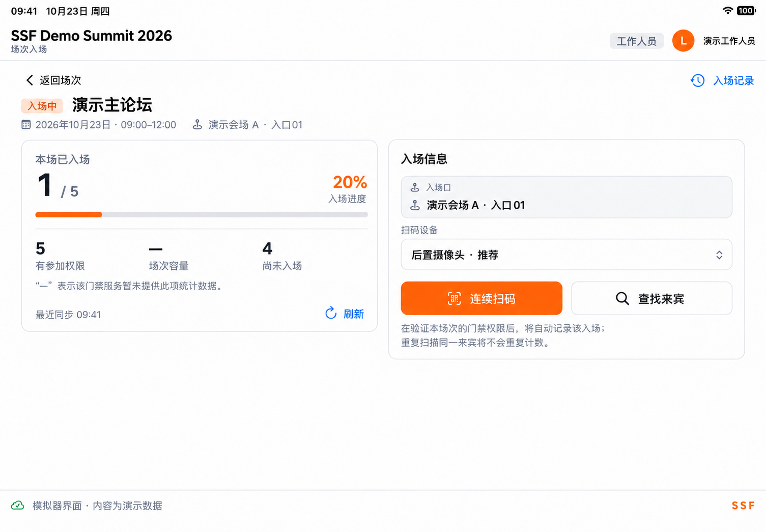Click 最近同步 09:41 sync time text

point(68,315)
